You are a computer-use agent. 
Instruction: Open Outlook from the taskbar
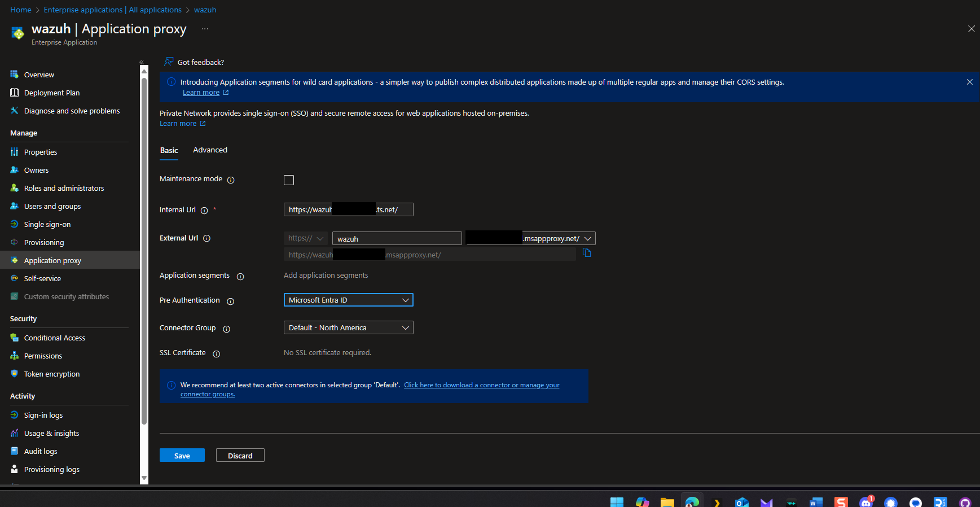[741, 502]
